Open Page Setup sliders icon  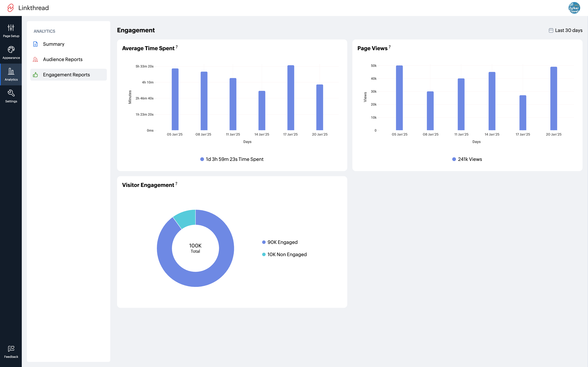pyautogui.click(x=11, y=28)
